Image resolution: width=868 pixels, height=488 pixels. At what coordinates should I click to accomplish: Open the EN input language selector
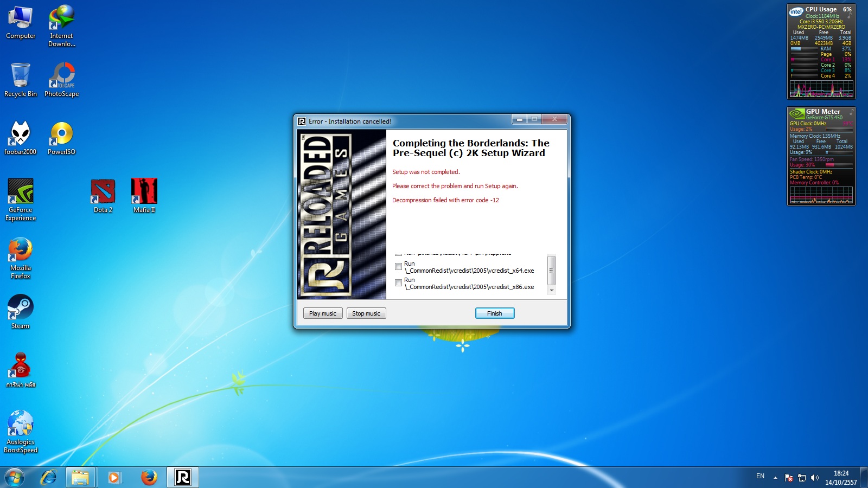point(760,476)
